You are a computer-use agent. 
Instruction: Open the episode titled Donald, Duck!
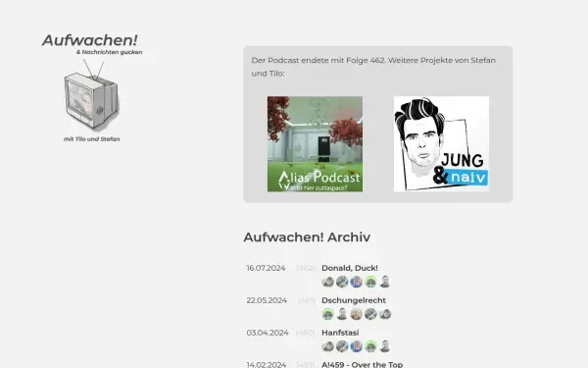(350, 268)
